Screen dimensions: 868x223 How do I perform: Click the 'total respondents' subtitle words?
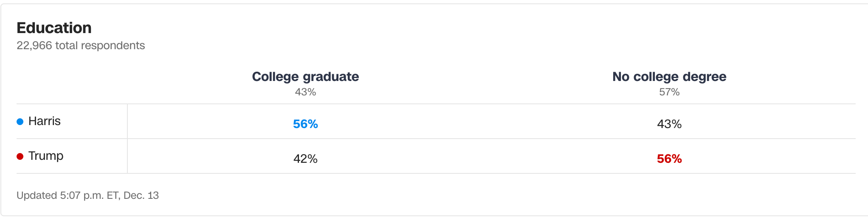[100, 45]
